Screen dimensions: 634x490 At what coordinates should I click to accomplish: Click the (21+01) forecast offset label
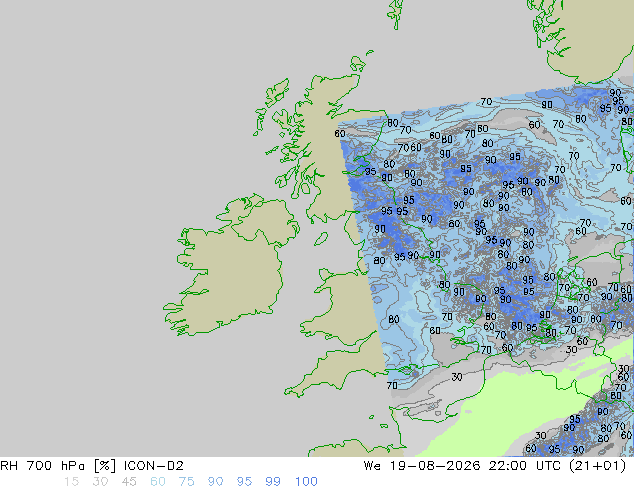(x=597, y=466)
